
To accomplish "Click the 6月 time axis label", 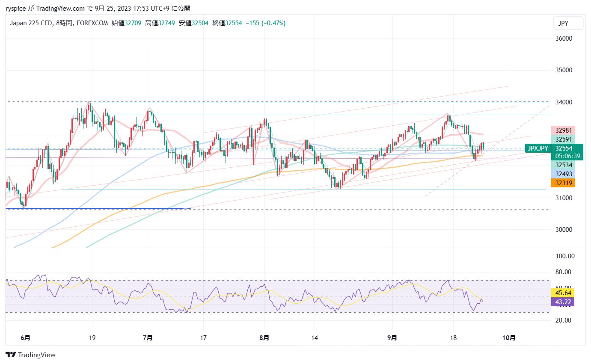I will click(x=25, y=337).
